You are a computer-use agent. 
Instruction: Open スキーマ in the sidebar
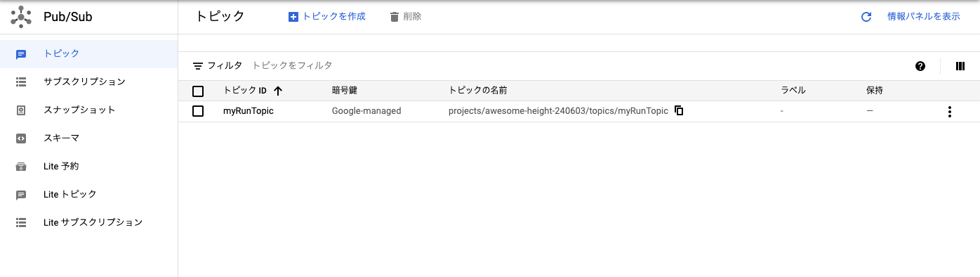(x=88, y=138)
